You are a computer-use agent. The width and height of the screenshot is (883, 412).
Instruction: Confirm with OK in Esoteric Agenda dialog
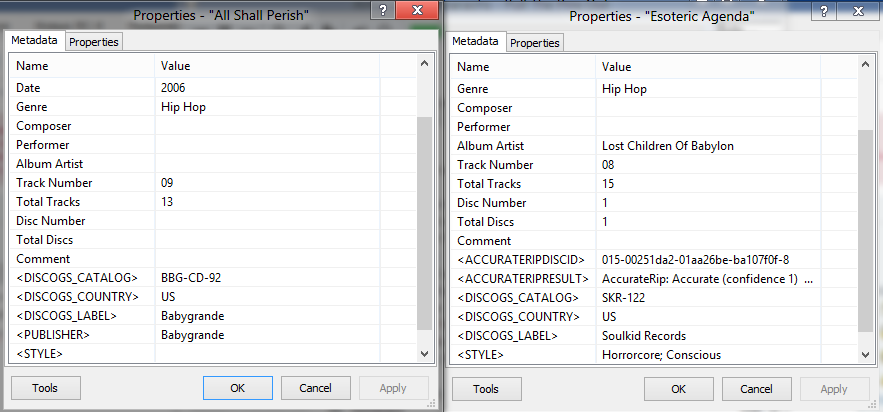click(678, 389)
